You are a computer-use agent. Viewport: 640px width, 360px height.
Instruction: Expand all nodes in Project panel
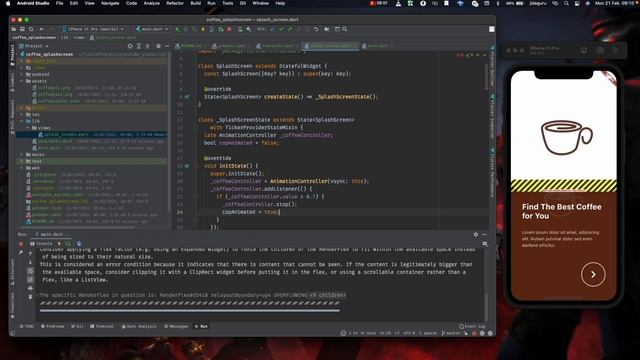coord(139,46)
